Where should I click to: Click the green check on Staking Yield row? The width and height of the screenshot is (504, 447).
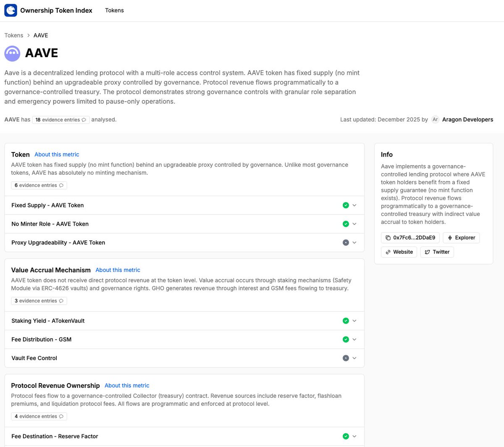click(346, 321)
